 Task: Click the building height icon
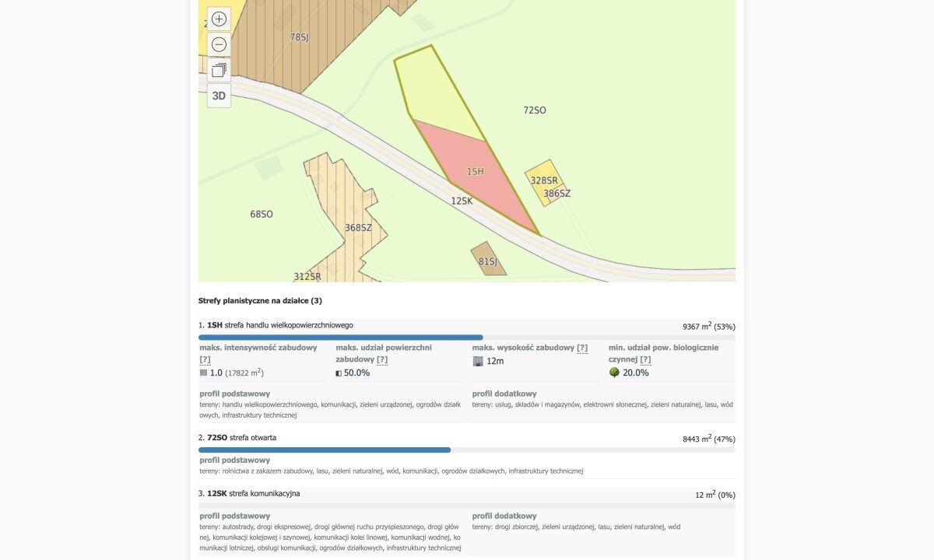(x=478, y=361)
